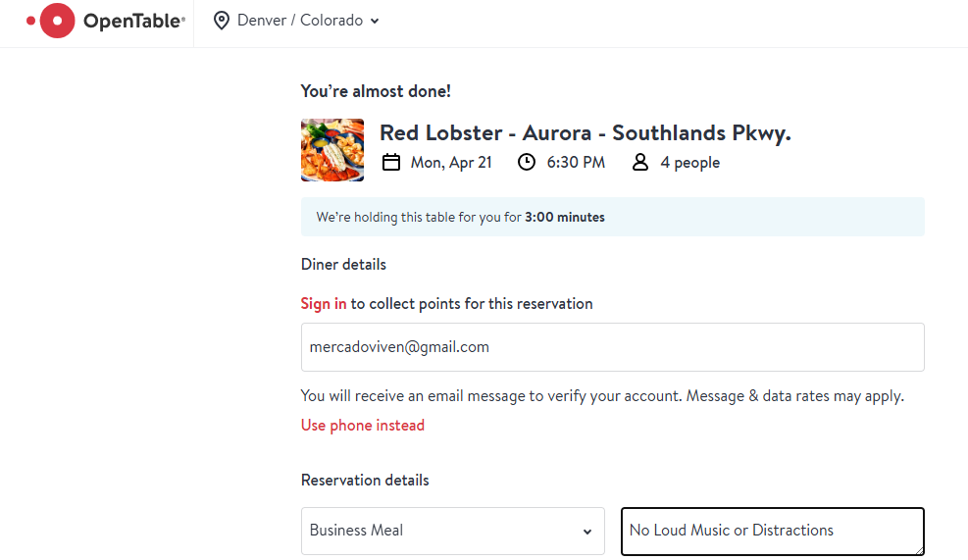Click the red OpenTable logo circle
This screenshot has width=968, height=560.
pyautogui.click(x=57, y=21)
